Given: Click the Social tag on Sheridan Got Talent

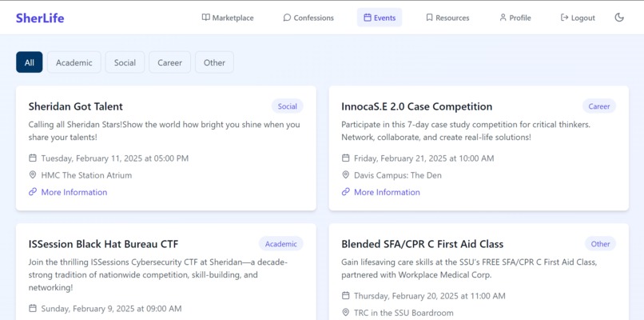Looking at the screenshot, I should pos(287,106).
